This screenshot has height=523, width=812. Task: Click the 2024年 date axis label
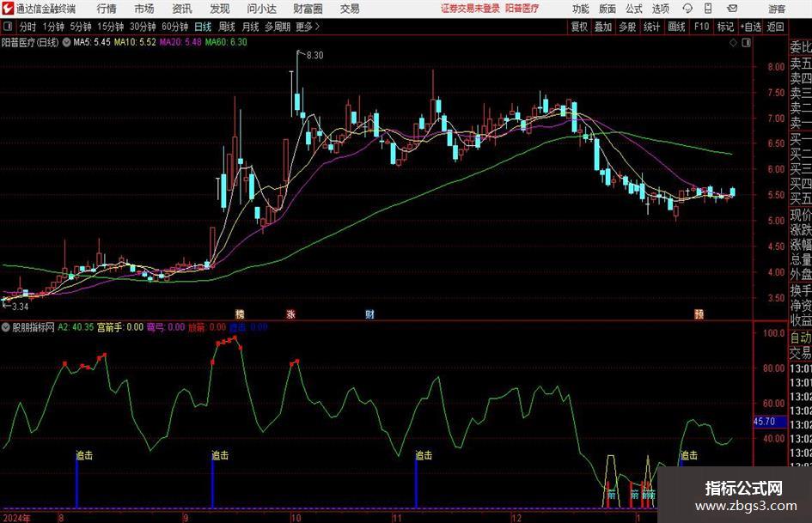17,518
